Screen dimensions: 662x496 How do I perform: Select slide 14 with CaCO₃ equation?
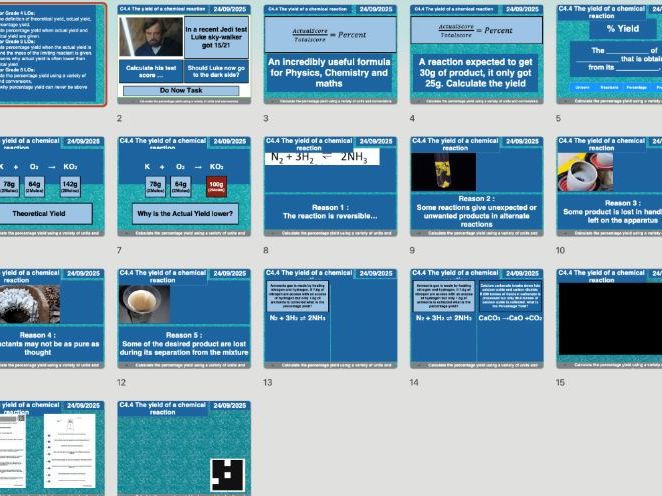pos(477,318)
